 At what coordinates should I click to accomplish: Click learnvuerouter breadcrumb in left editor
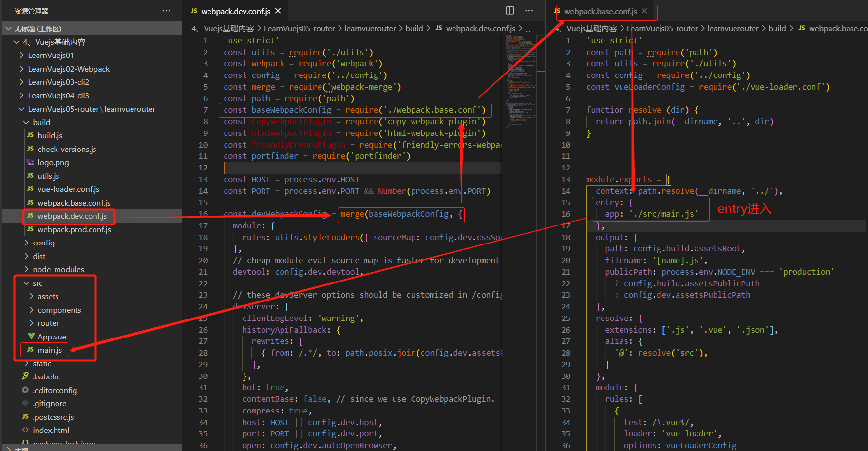(x=370, y=29)
